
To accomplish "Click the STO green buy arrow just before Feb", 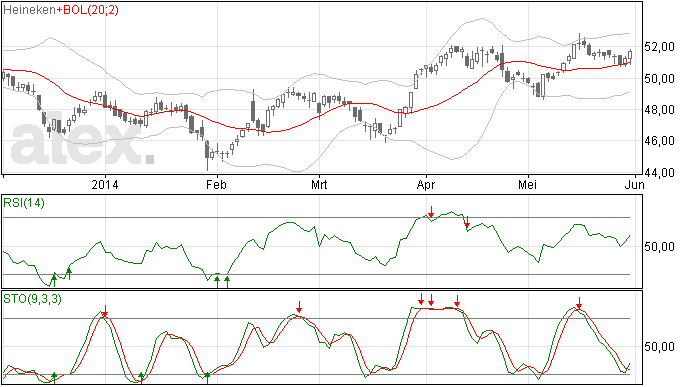I will click(207, 378).
